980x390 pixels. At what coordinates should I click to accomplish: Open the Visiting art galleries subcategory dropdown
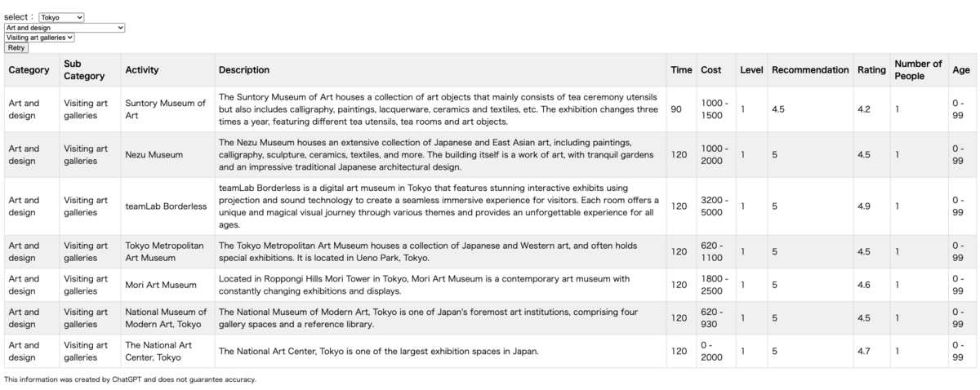[x=39, y=37]
